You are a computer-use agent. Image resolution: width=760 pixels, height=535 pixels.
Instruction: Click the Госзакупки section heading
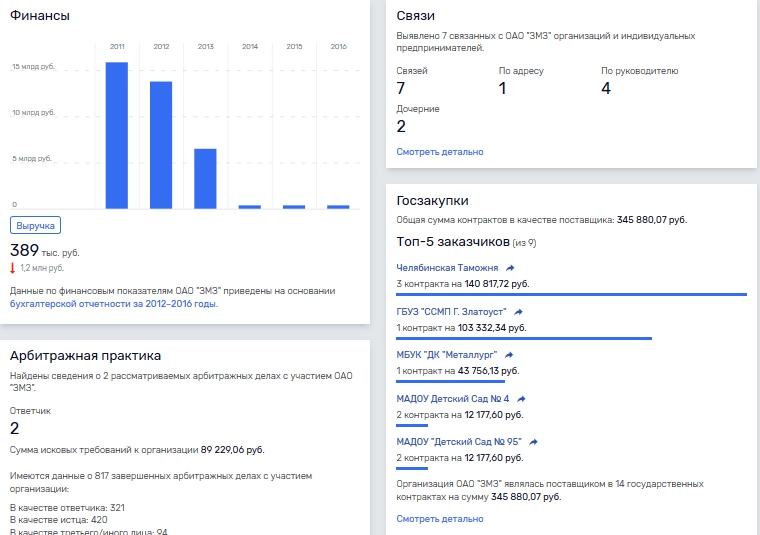(x=432, y=201)
